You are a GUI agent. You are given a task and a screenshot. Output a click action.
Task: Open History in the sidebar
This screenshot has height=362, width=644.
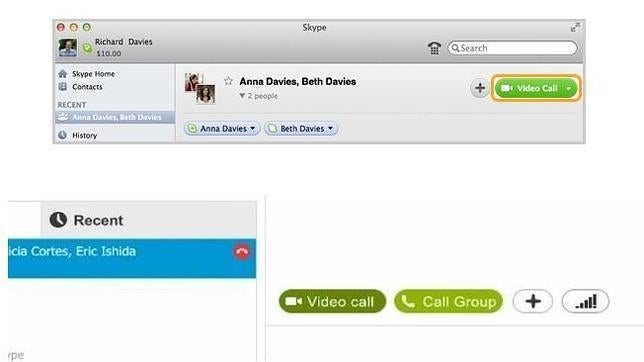coord(78,135)
